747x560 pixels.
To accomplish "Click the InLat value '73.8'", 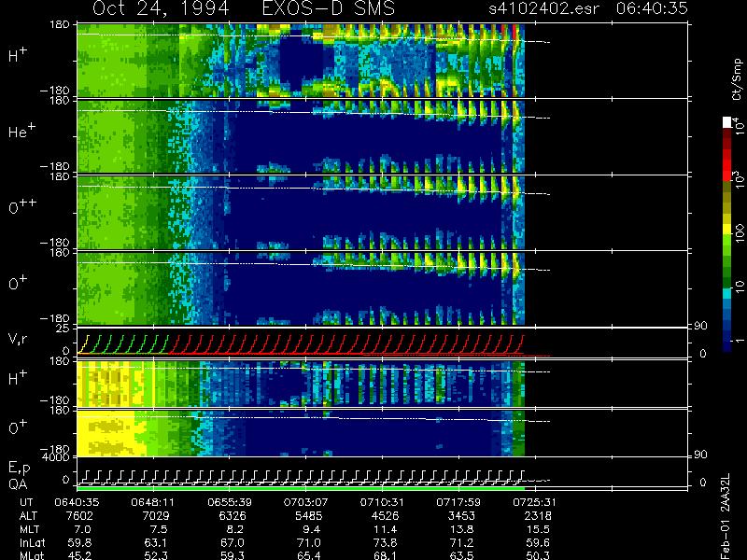I will [386, 543].
